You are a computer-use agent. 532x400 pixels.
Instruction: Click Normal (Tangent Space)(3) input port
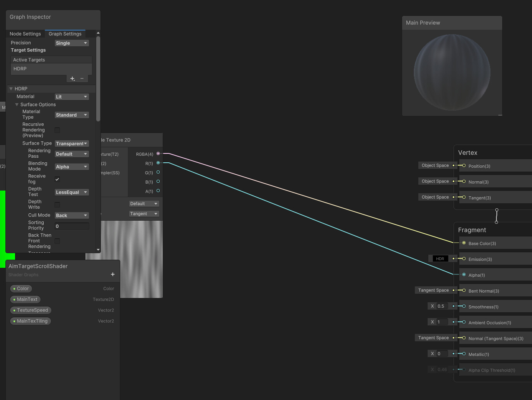[x=464, y=338]
